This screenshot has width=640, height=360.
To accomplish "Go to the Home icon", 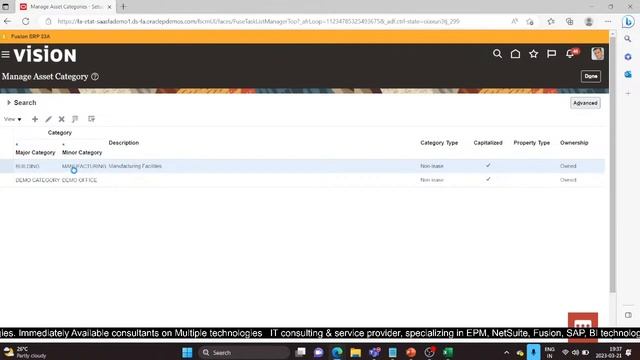I will tap(516, 54).
